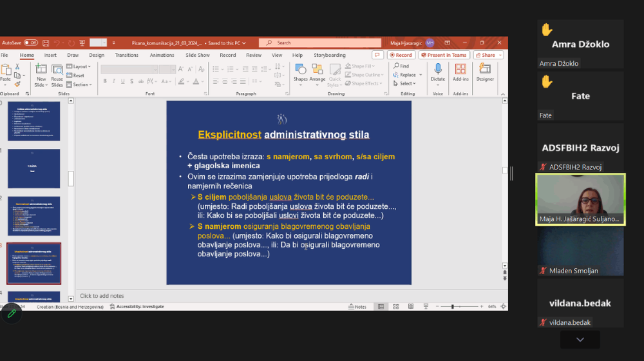This screenshot has height=361, width=644.
Task: Open the Designer pane
Action: coord(485,73)
